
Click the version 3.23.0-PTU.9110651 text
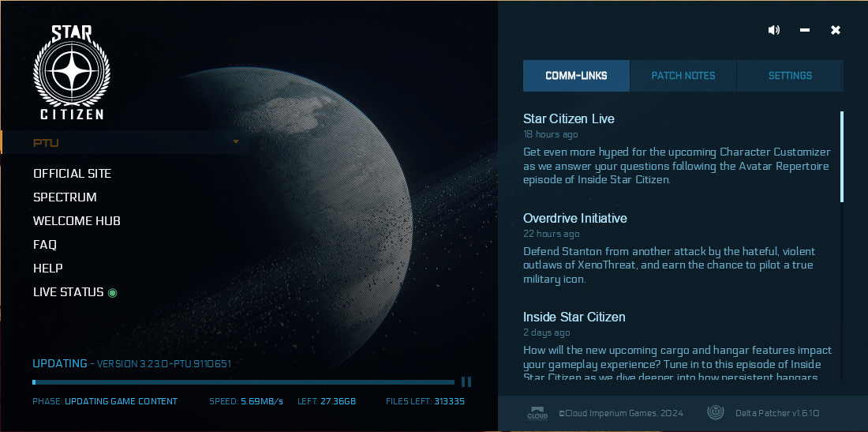(x=164, y=364)
